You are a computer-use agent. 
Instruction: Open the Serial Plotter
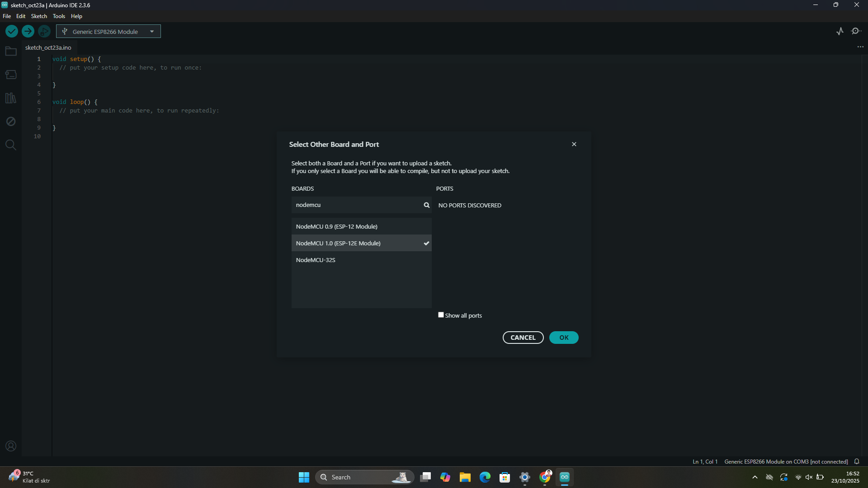[840, 31]
